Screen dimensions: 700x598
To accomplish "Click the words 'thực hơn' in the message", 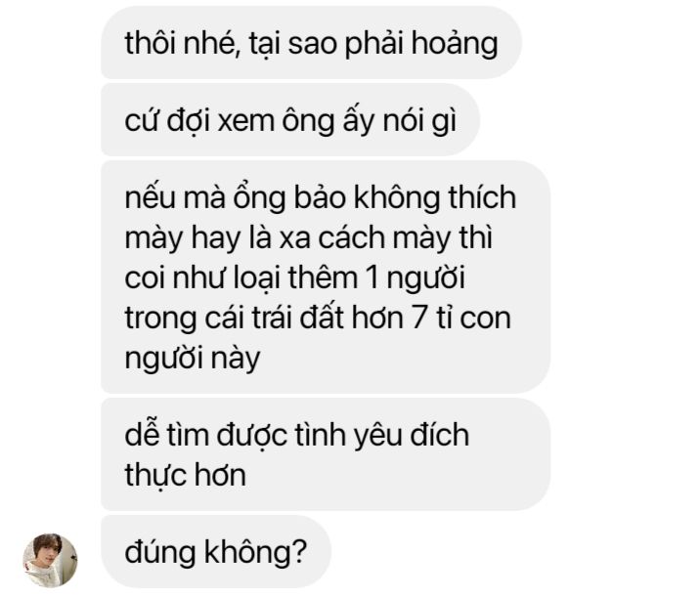I will click(186, 475).
